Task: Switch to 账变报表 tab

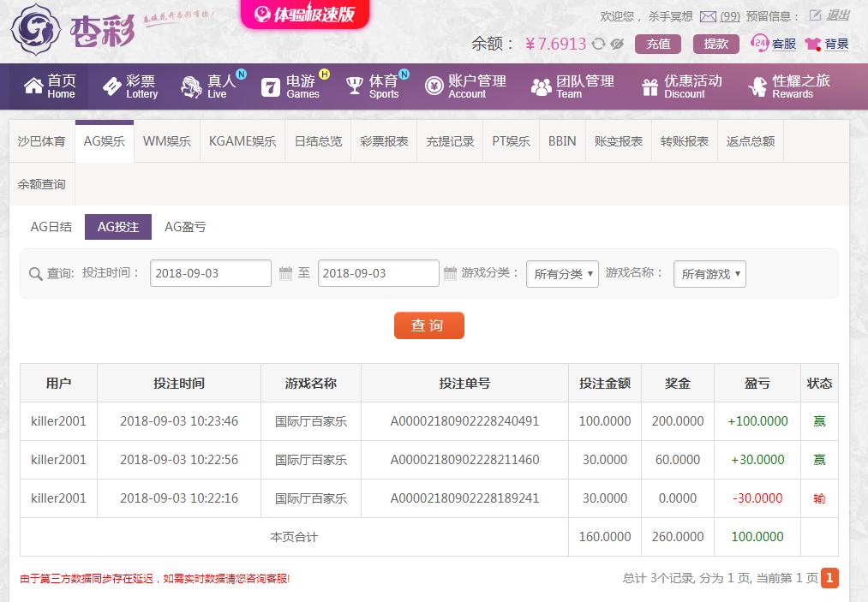Action: point(619,141)
